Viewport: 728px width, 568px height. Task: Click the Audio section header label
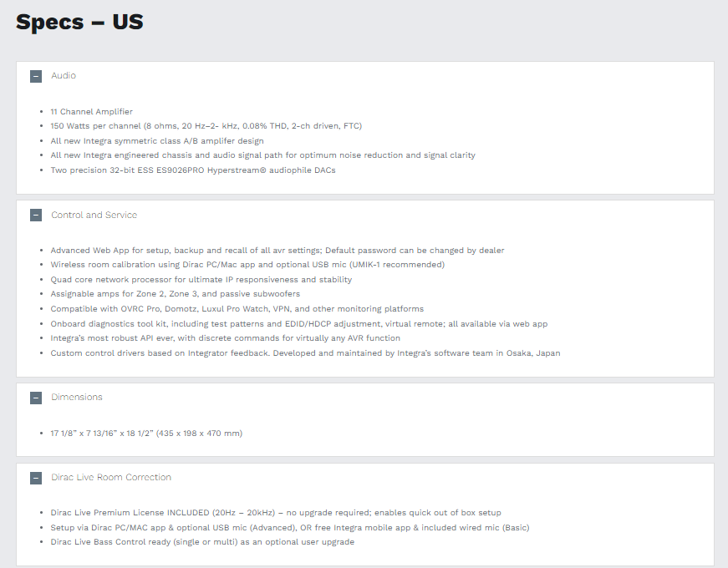tap(64, 76)
